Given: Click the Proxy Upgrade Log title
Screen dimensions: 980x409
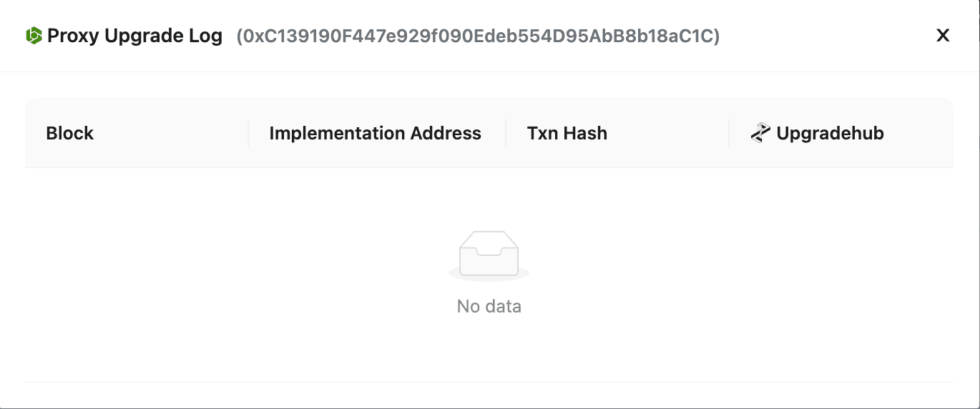Looking at the screenshot, I should (x=134, y=36).
